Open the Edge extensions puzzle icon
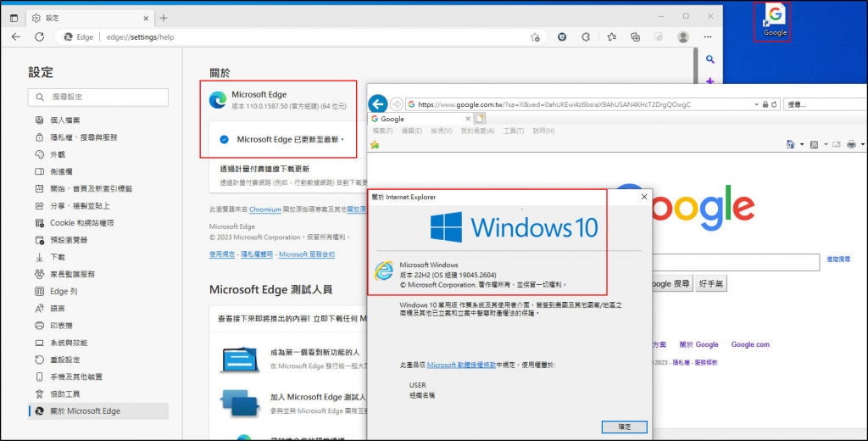 tap(586, 37)
